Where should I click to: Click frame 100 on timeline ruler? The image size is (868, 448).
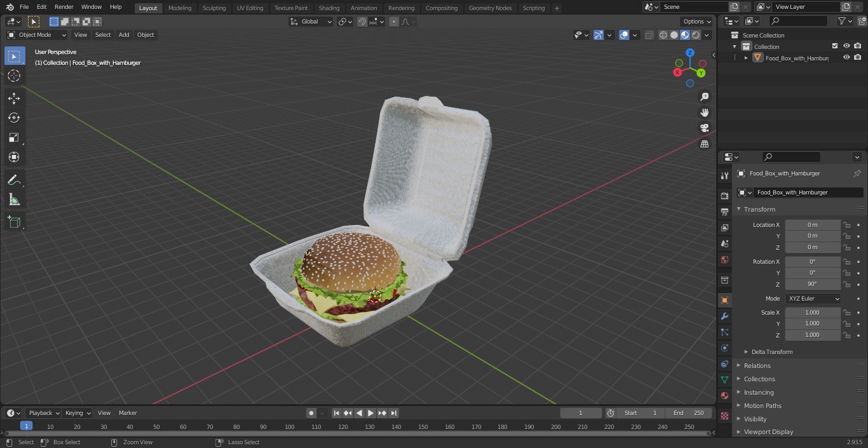point(289,427)
